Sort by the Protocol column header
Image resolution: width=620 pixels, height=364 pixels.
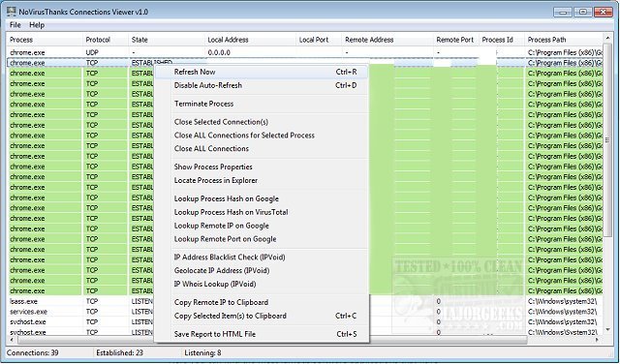[106, 40]
